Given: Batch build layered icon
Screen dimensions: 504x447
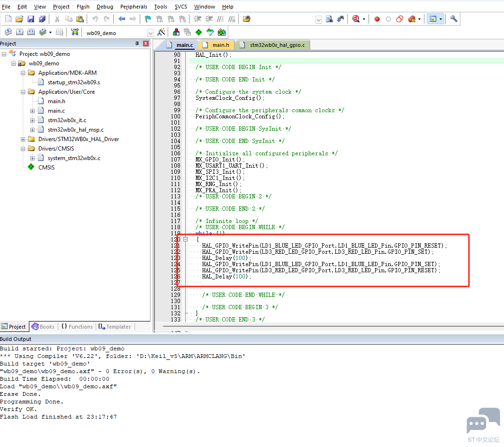Looking at the screenshot, I should 43,32.
